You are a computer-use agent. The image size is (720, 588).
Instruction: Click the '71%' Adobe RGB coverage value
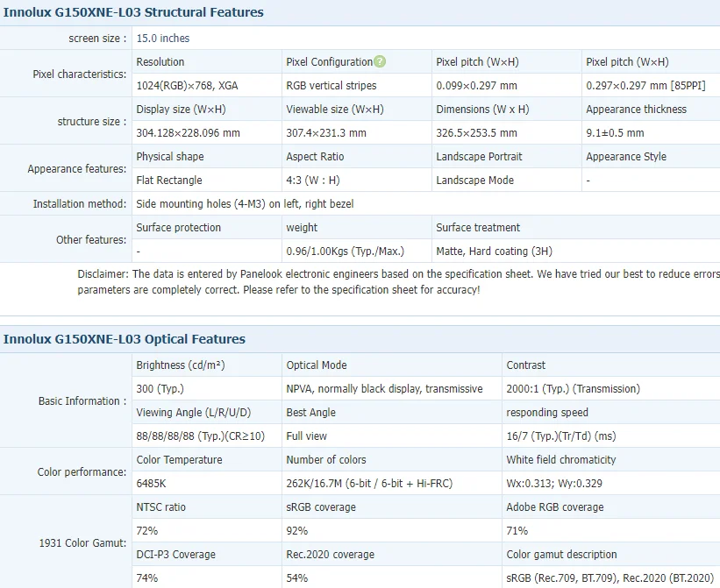pos(517,531)
